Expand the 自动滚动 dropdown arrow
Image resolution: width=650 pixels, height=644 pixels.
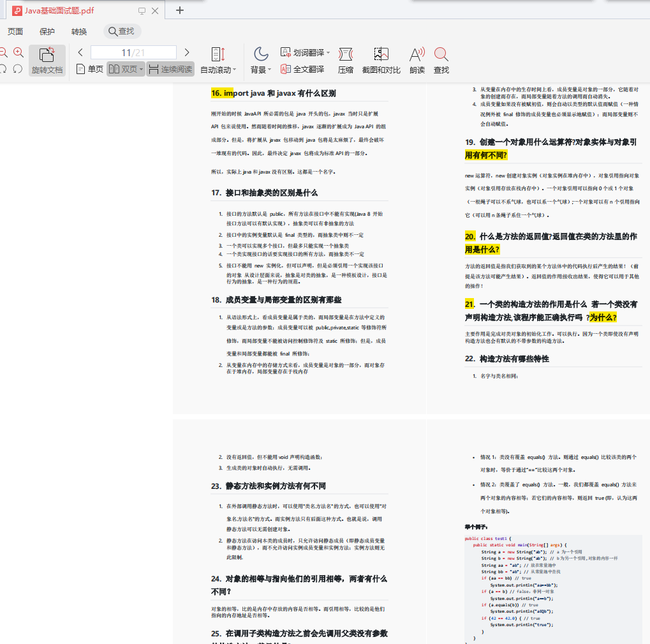pos(234,70)
